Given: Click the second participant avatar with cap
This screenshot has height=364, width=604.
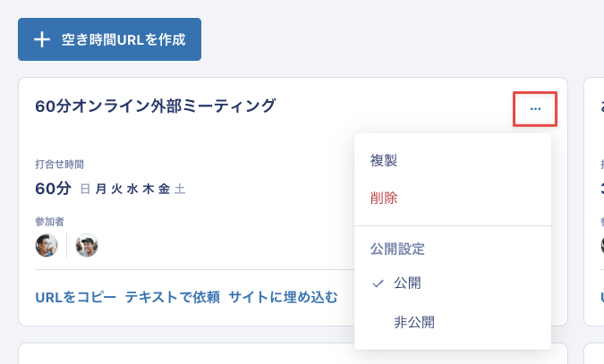Looking at the screenshot, I should [x=87, y=245].
